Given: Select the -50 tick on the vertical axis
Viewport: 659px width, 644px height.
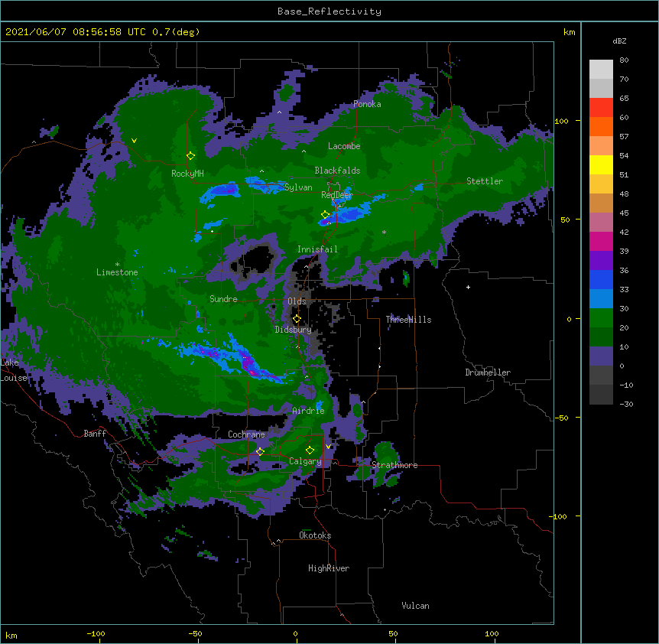Looking at the screenshot, I should click(561, 418).
